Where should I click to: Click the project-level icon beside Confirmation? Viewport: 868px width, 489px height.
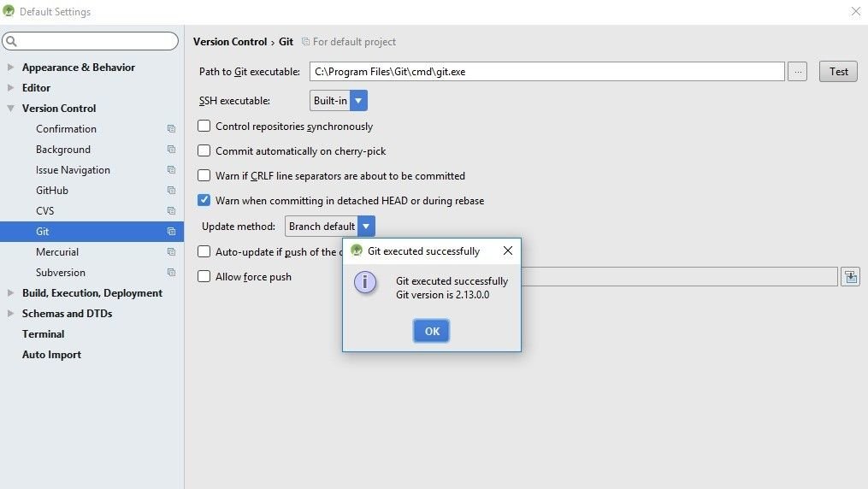(172, 129)
